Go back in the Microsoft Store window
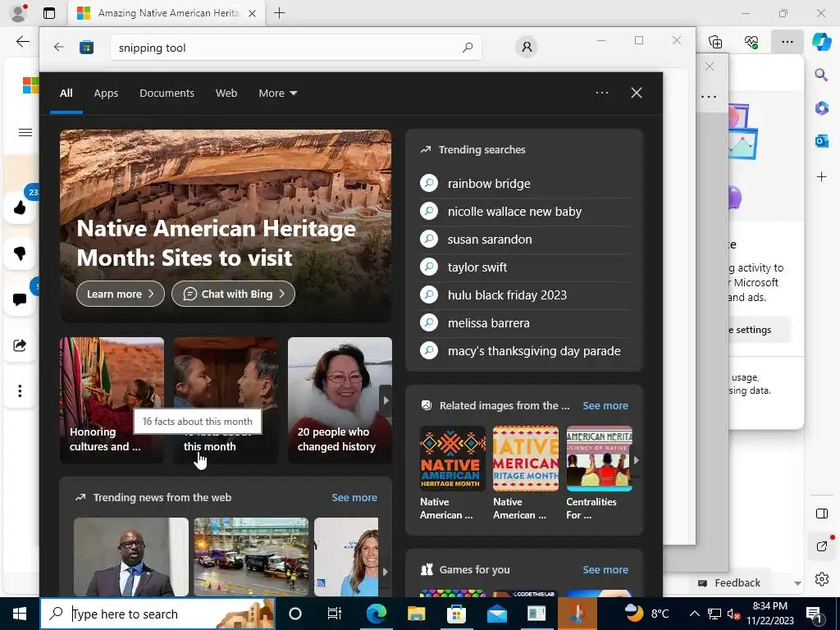The height and width of the screenshot is (630, 840). [x=59, y=47]
